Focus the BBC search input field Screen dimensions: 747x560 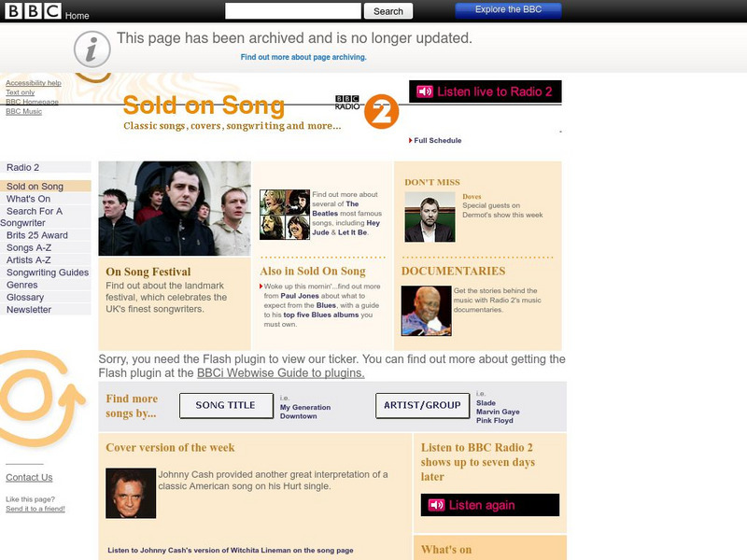click(x=293, y=11)
